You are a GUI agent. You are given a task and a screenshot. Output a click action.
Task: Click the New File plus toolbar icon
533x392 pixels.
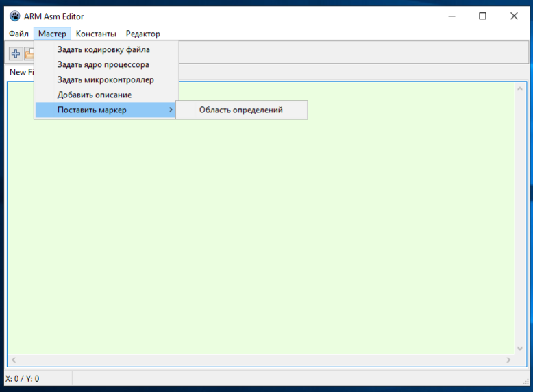(16, 53)
